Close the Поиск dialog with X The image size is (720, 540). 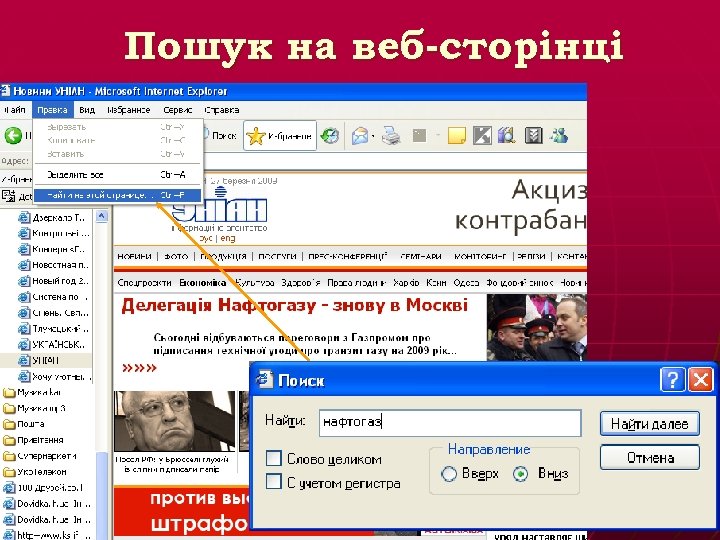coord(701,380)
